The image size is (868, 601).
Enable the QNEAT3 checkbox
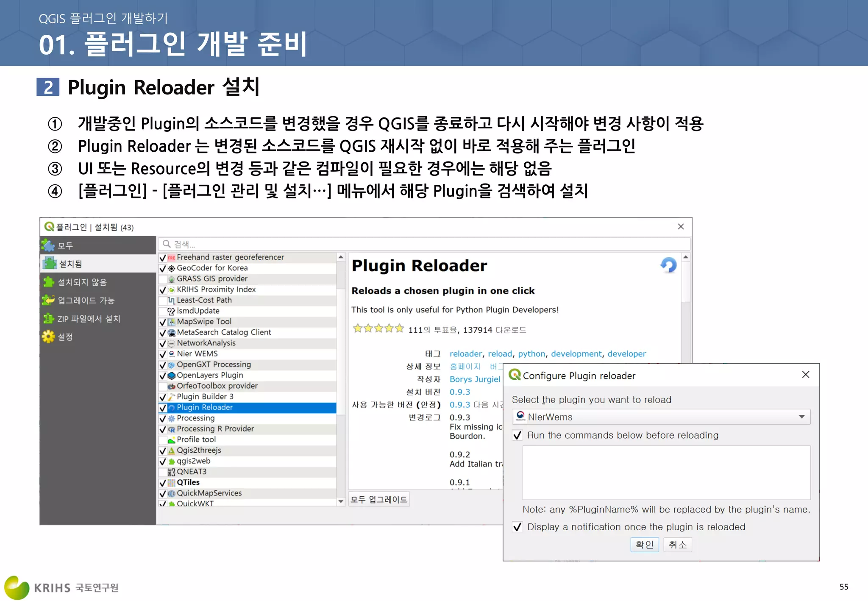click(x=163, y=472)
